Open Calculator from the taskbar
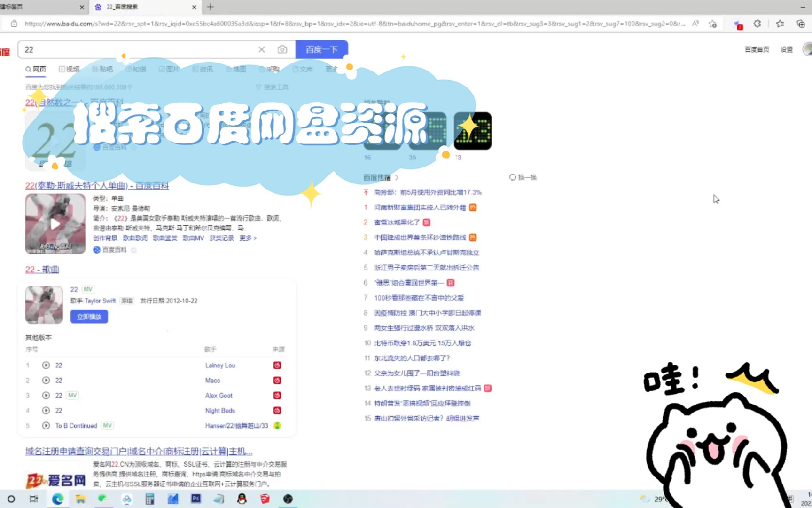 click(149, 499)
